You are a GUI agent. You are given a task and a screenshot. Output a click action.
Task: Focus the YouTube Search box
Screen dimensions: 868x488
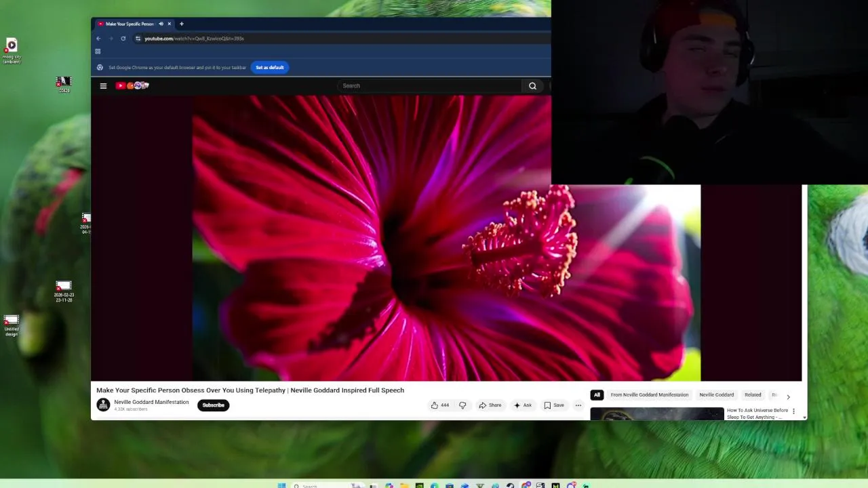[x=429, y=85]
